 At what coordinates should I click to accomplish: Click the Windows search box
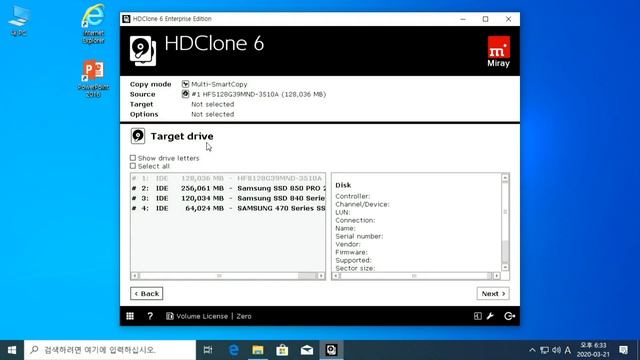tap(110, 350)
